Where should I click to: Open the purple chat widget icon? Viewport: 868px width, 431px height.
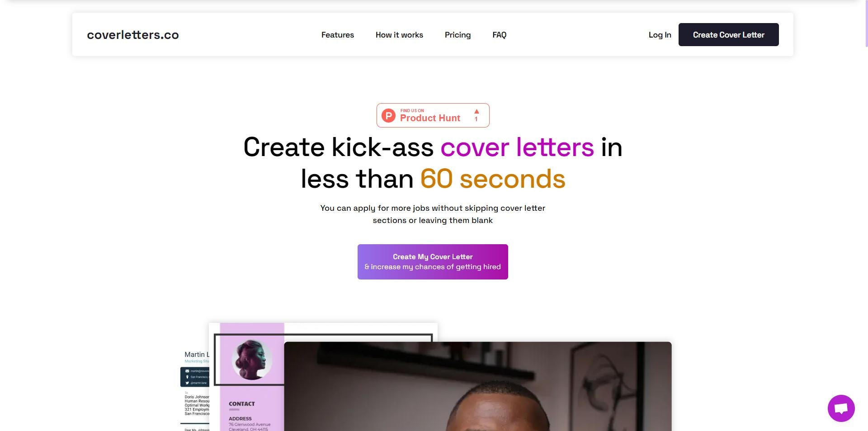(841, 408)
